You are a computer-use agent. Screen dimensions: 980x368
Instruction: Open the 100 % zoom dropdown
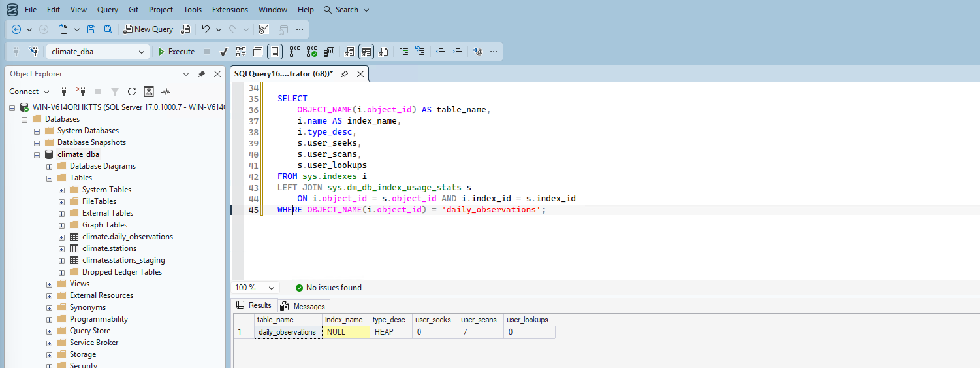coord(272,288)
